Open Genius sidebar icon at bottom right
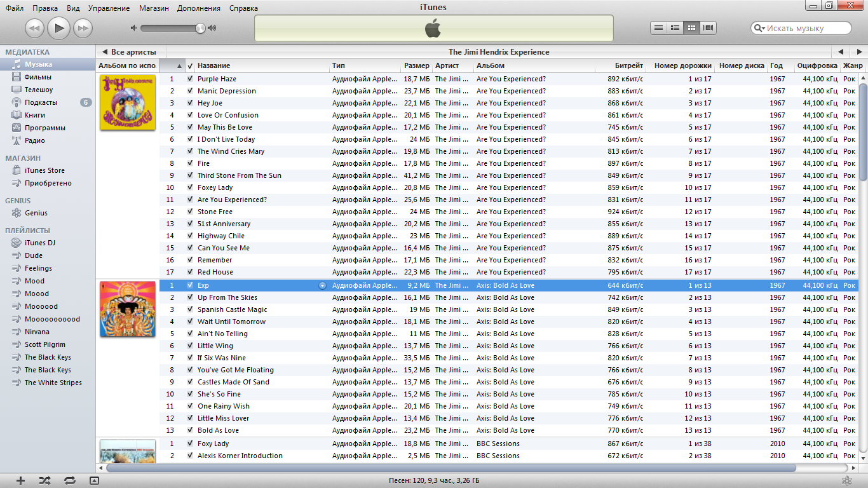Image resolution: width=868 pixels, height=488 pixels. [x=847, y=480]
